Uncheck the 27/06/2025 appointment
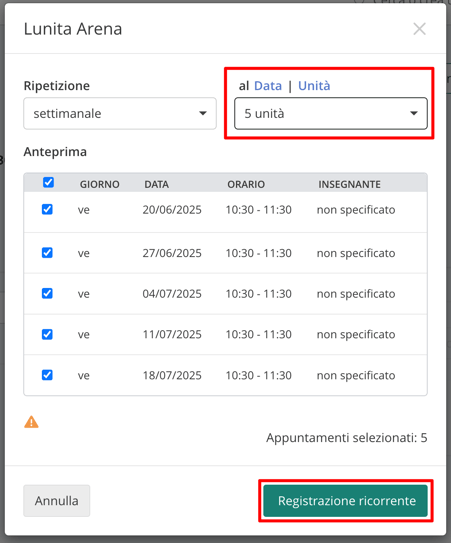Viewport: 451px width, 543px height. (x=47, y=253)
